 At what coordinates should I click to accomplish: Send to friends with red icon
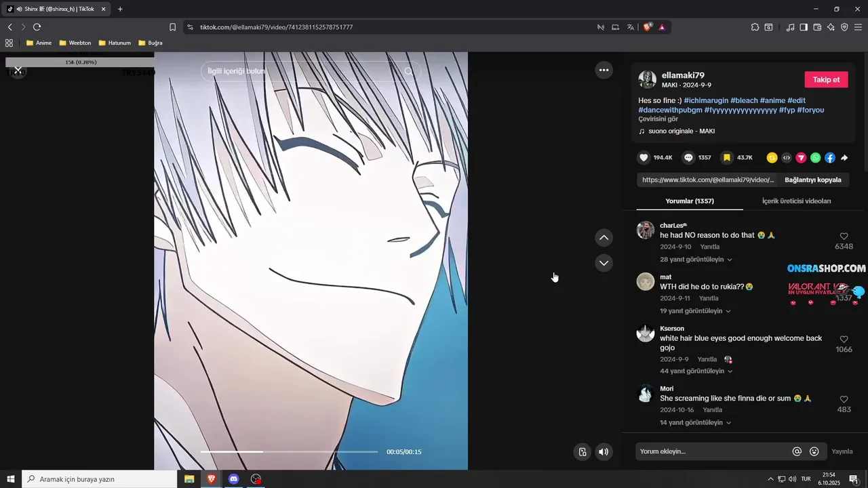[801, 158]
